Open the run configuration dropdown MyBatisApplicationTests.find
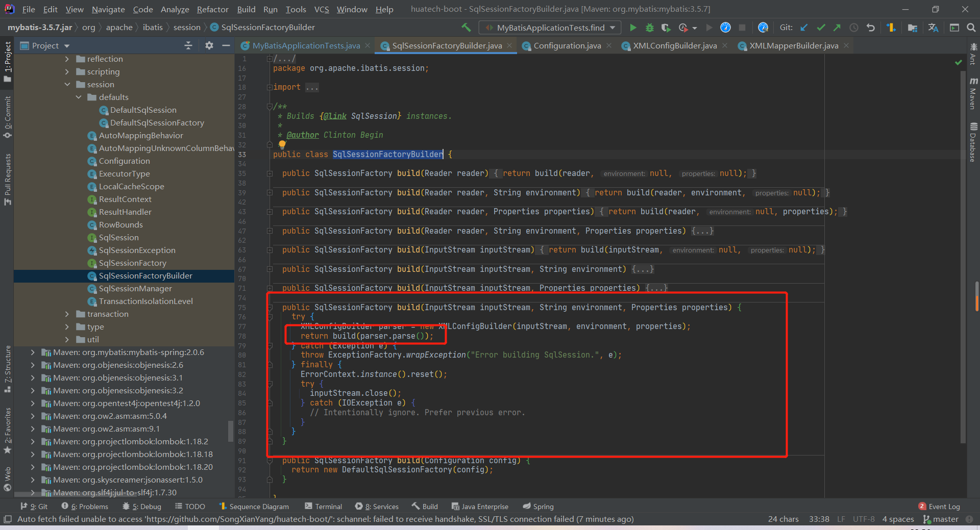Image resolution: width=980 pixels, height=530 pixels. point(550,28)
